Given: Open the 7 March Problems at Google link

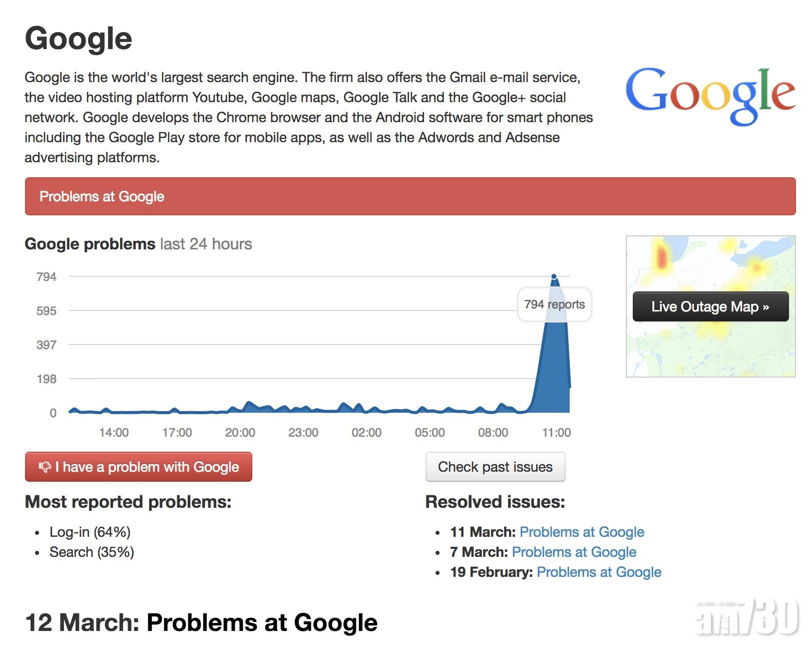Looking at the screenshot, I should coord(574,552).
